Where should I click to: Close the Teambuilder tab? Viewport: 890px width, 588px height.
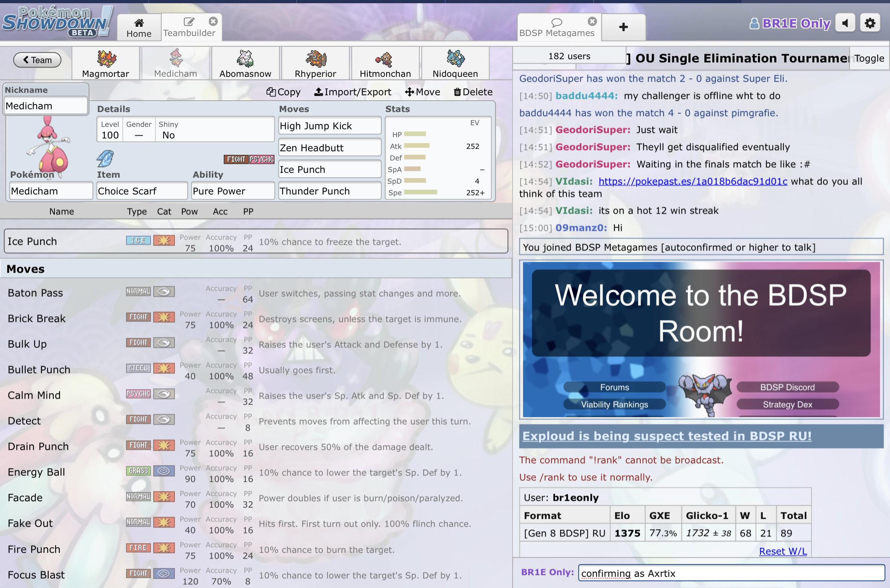pos(213,21)
